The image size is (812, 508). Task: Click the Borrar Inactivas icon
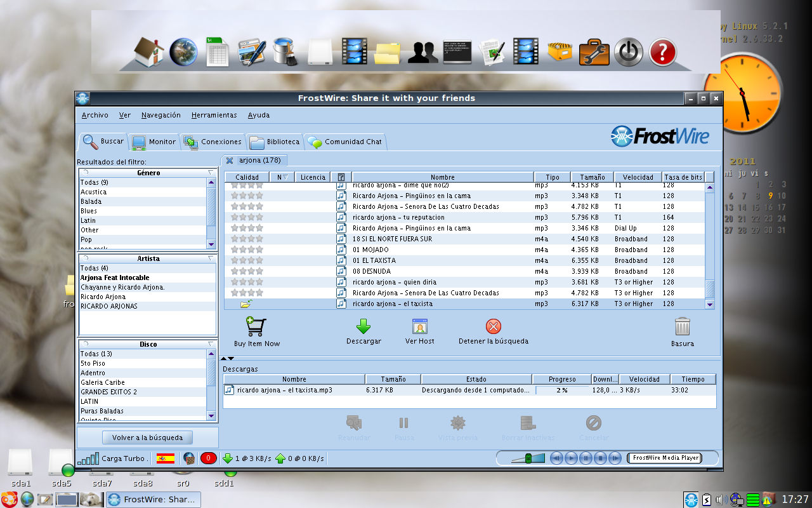coord(528,423)
